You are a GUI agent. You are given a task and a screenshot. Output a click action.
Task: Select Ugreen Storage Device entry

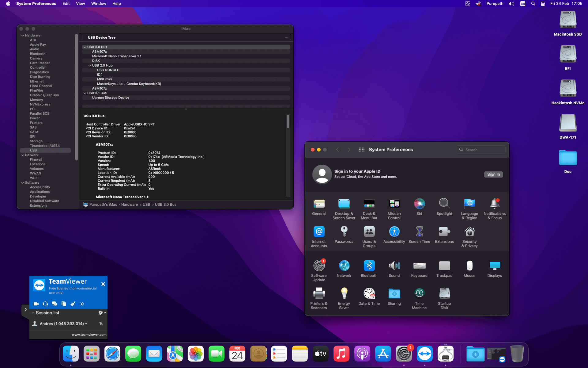pos(111,98)
